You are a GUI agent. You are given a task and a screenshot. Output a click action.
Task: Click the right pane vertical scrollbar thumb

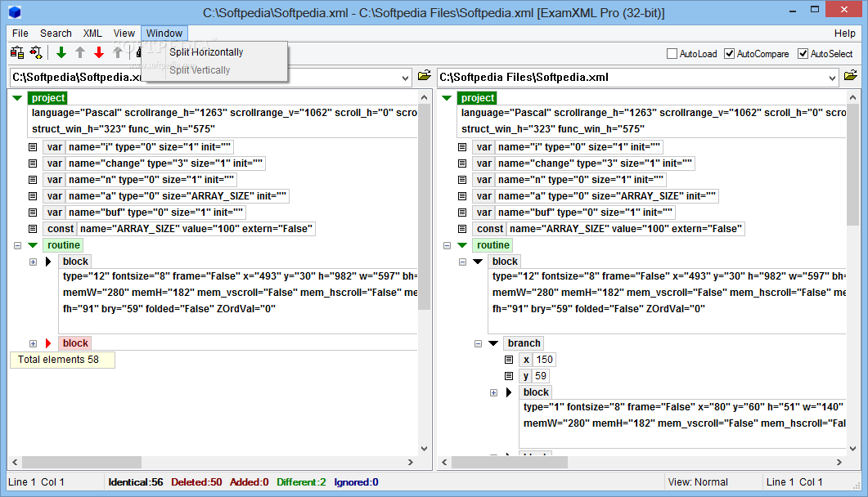(x=852, y=165)
